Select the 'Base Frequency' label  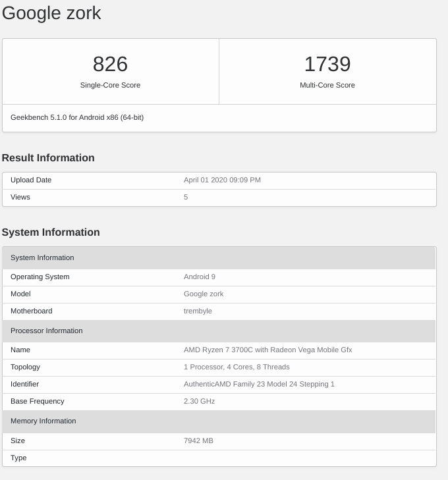(38, 402)
